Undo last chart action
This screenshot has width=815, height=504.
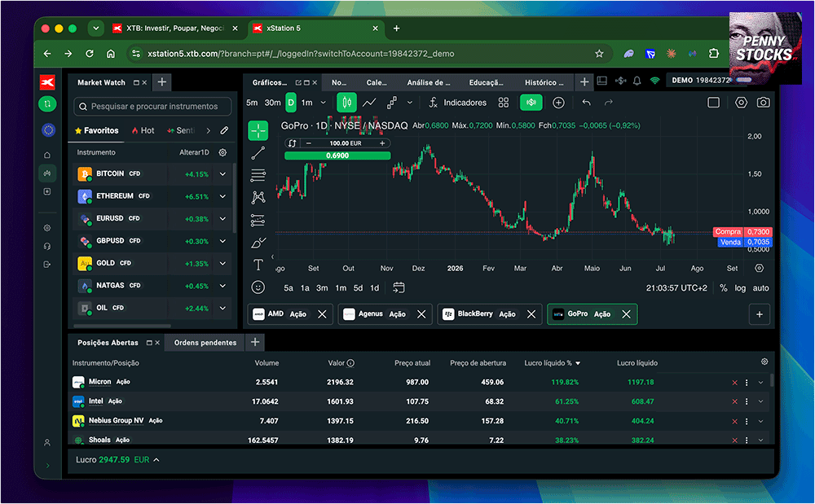586,103
